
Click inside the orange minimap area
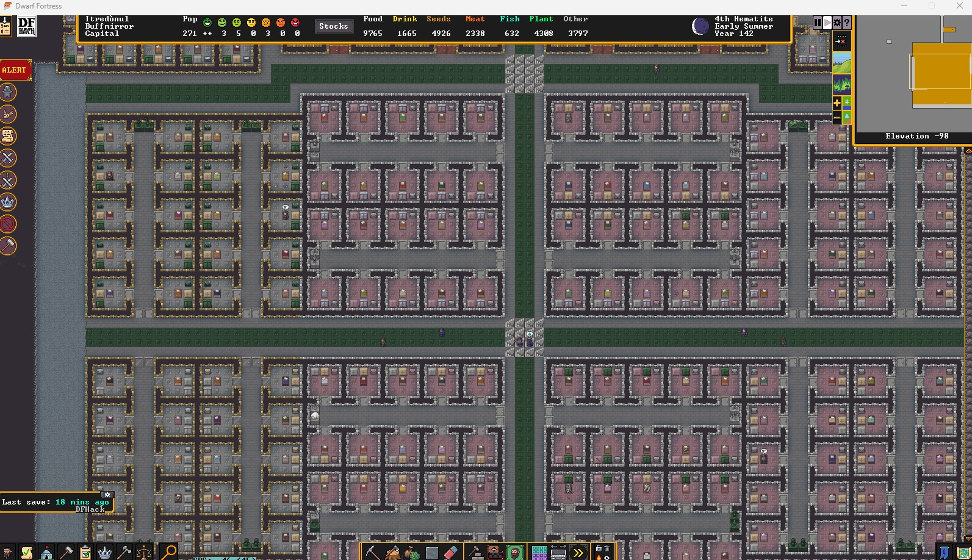coord(941,74)
